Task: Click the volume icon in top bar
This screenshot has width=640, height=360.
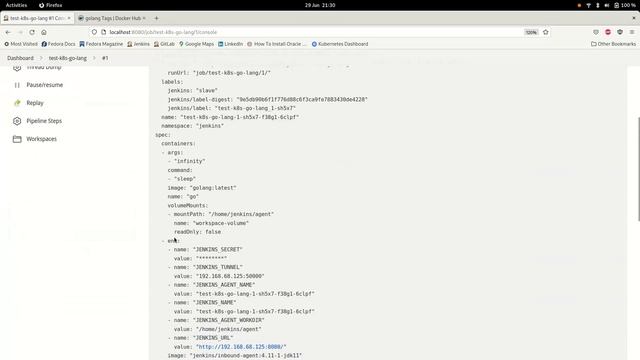Action: [607, 5]
